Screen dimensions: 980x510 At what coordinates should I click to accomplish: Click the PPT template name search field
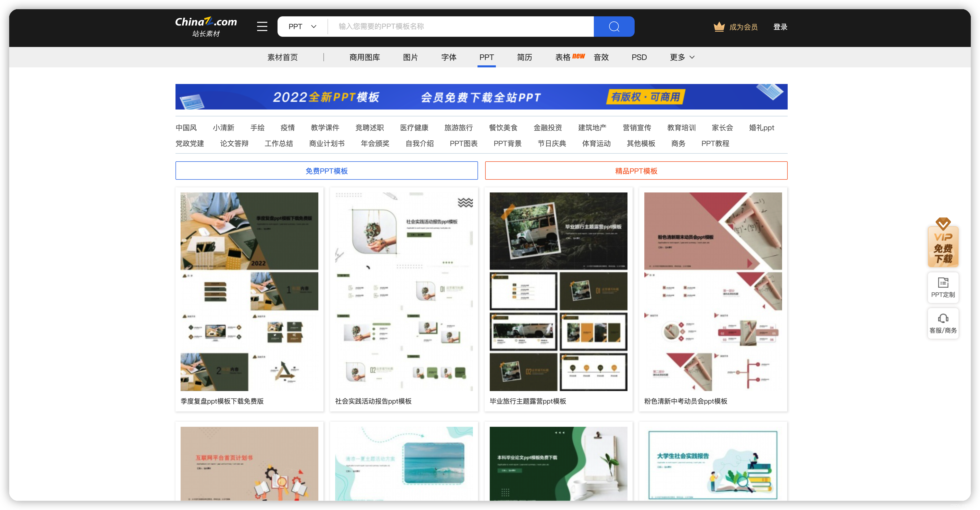[460, 27]
